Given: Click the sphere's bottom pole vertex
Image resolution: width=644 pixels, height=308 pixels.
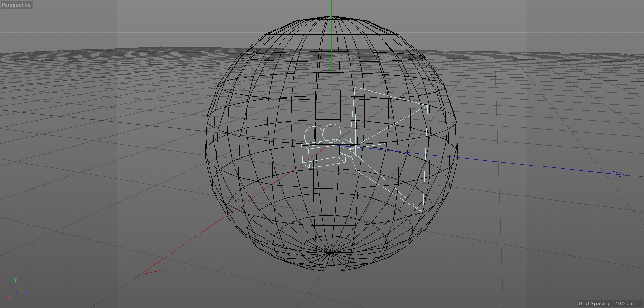Looking at the screenshot, I should click(330, 253).
